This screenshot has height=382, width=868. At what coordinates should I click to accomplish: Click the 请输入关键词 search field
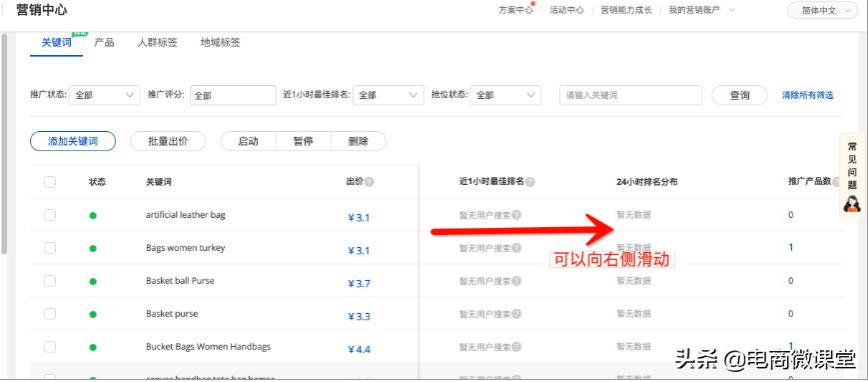tap(631, 95)
